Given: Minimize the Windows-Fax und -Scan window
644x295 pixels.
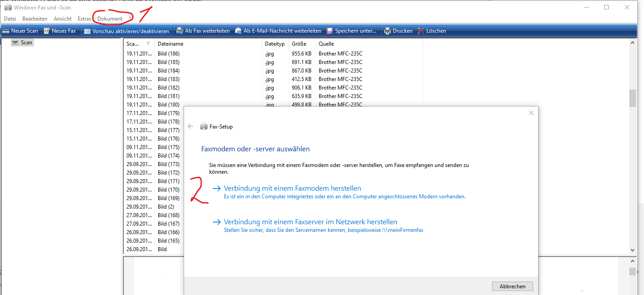Looking at the screenshot, I should 586,7.
